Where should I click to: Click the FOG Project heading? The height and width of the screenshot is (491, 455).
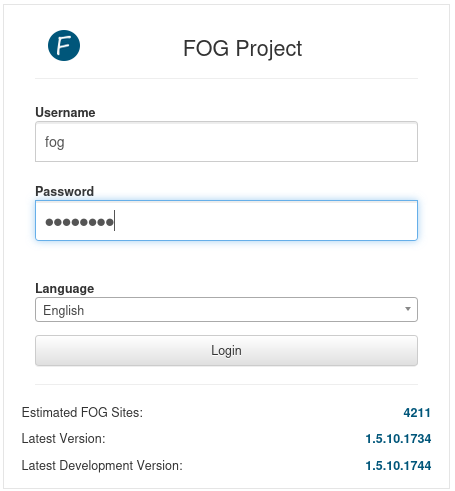[242, 49]
